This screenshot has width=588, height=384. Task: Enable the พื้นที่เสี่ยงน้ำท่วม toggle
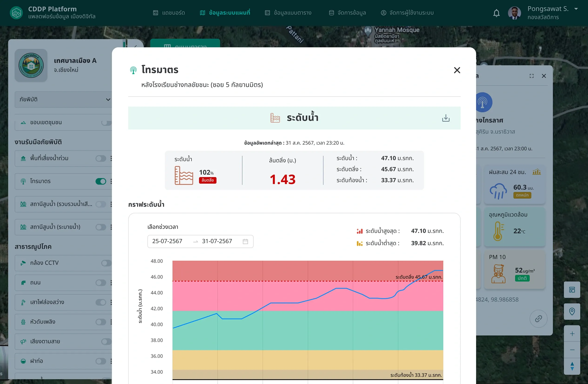pyautogui.click(x=101, y=158)
